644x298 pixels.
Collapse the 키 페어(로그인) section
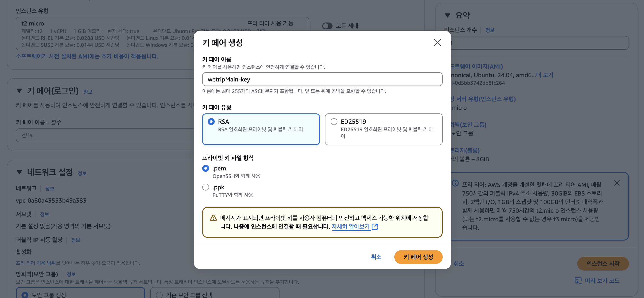19,91
